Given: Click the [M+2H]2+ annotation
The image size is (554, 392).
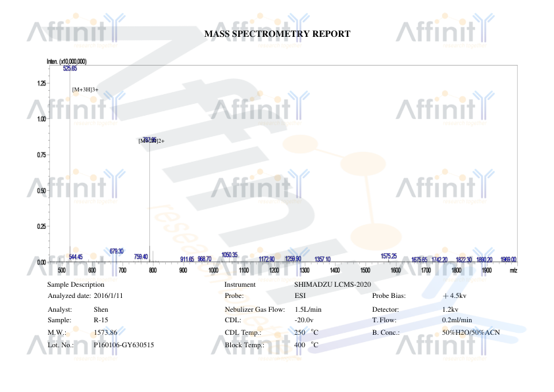Looking at the screenshot, I should pyautogui.click(x=151, y=141).
